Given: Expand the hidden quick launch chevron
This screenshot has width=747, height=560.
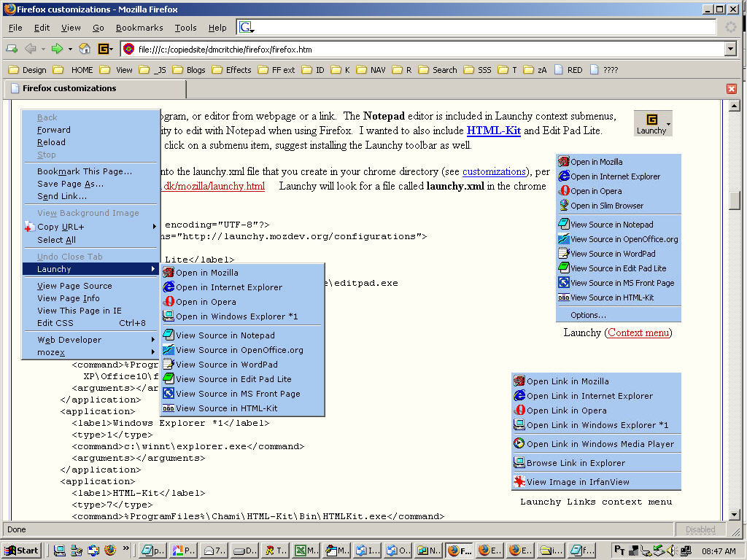Looking at the screenshot, I should (x=125, y=548).
